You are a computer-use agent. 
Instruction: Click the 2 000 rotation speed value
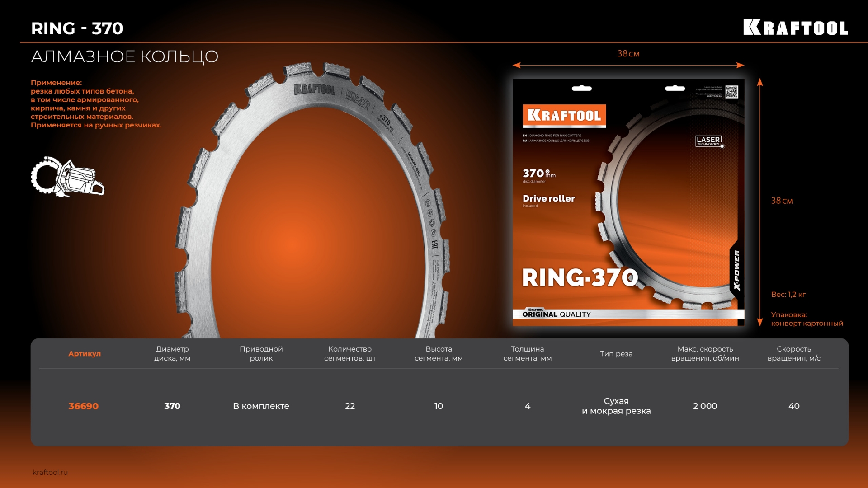tap(705, 406)
